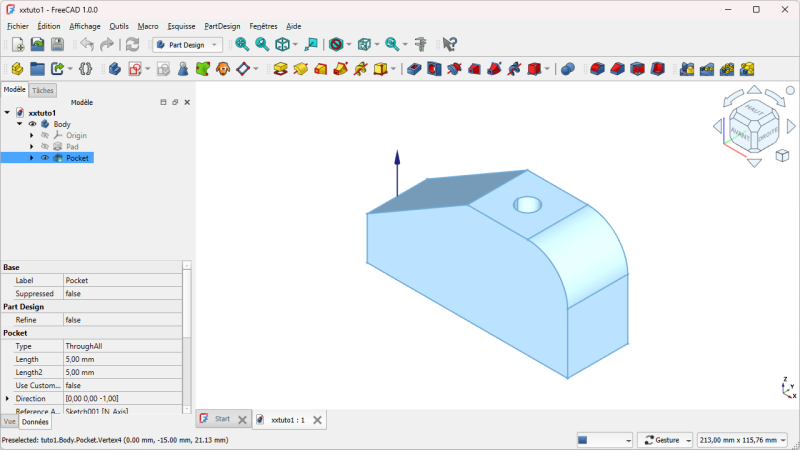Switch to the Tâches tab
The image size is (800, 450).
click(x=43, y=90)
